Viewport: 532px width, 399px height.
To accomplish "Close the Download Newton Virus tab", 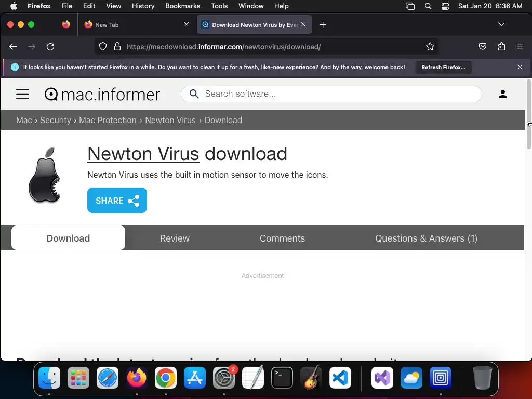I will tap(303, 24).
